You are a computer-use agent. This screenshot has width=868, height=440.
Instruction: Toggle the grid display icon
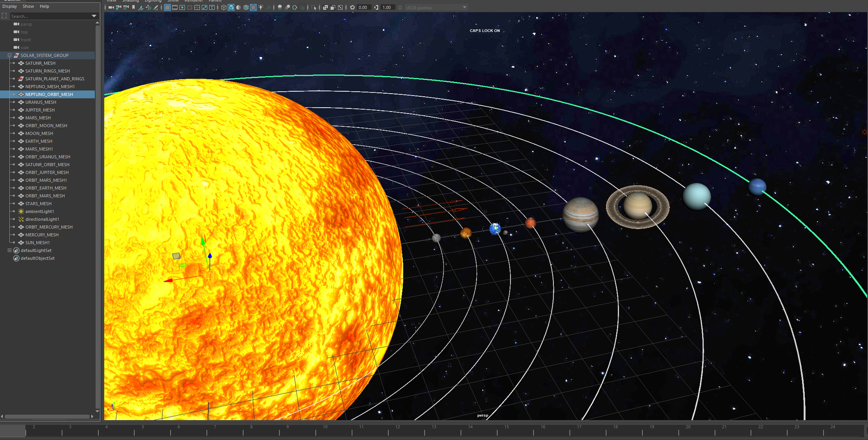click(x=168, y=7)
